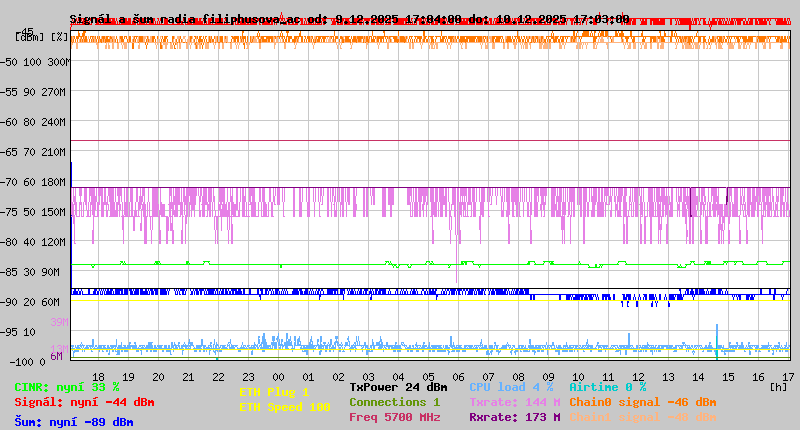Click hour label '08' on time axis
800x430 pixels.
point(518,377)
